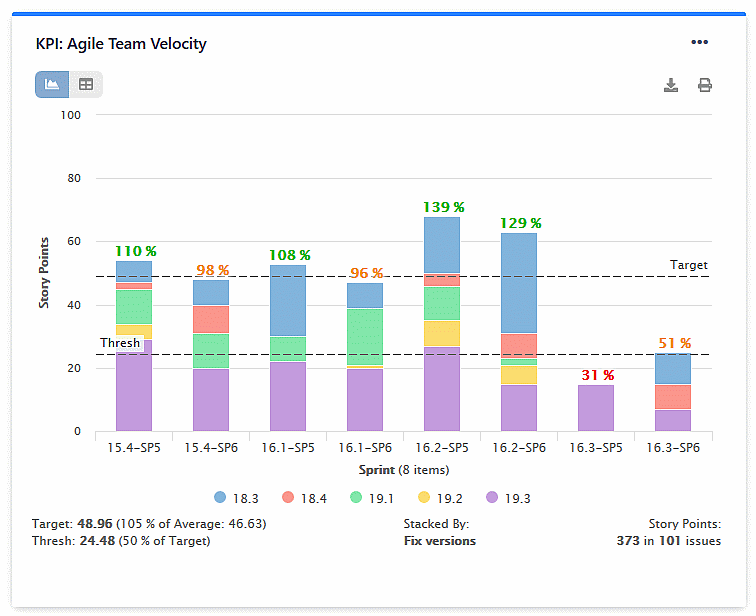The height and width of the screenshot is (616, 756).
Task: Click the purple 19.3 segment in 15.4-SP5
Action: tap(134, 385)
